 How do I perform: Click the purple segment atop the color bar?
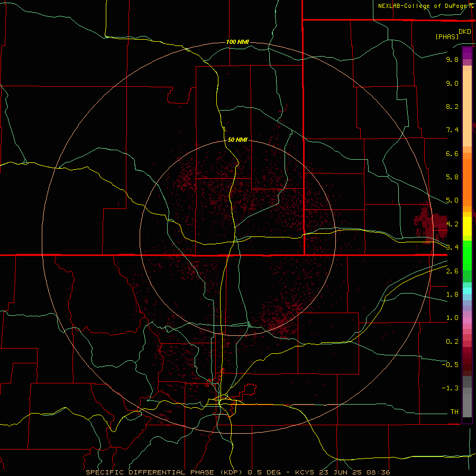(467, 53)
